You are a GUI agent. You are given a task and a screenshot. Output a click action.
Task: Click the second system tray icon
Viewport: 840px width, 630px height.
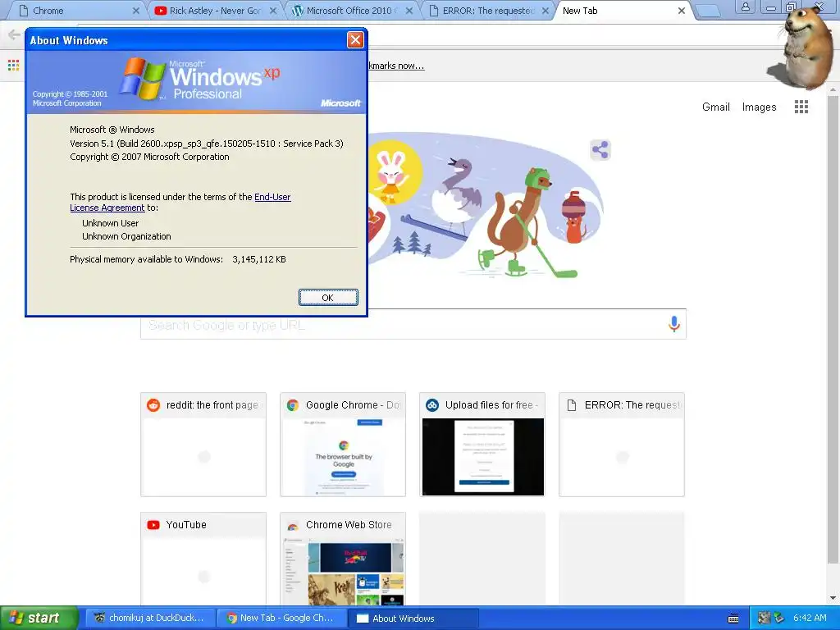coord(779,618)
